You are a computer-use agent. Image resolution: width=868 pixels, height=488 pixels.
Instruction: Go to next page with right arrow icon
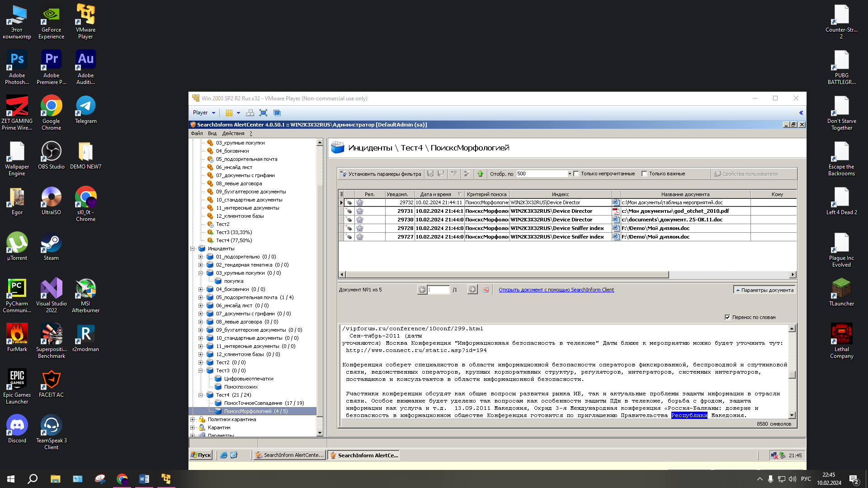point(472,290)
